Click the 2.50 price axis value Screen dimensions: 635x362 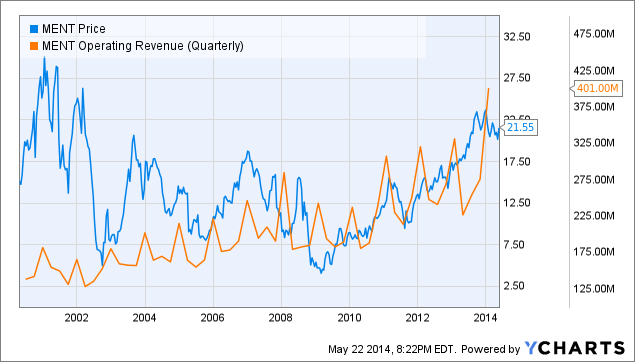tap(514, 286)
